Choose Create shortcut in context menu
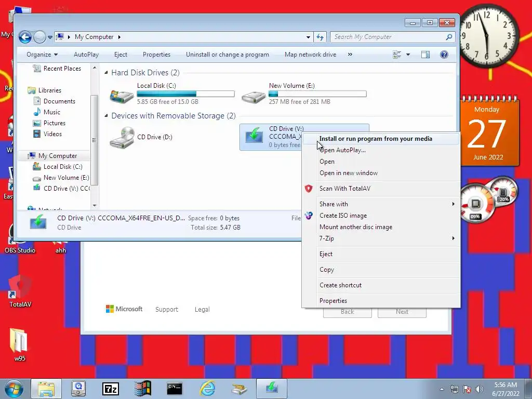Image resolution: width=532 pixels, height=399 pixels. click(340, 285)
